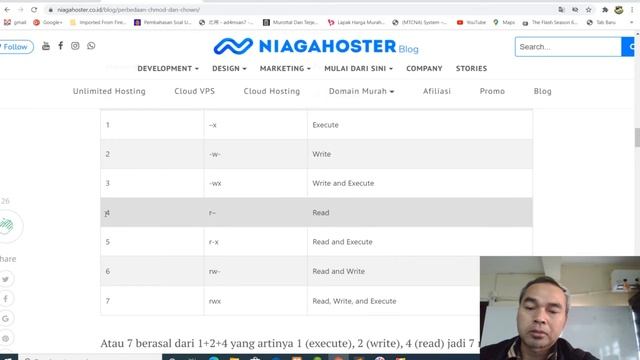Open Niagahoster WhatsApp icon
The image size is (640, 360).
coord(91,46)
